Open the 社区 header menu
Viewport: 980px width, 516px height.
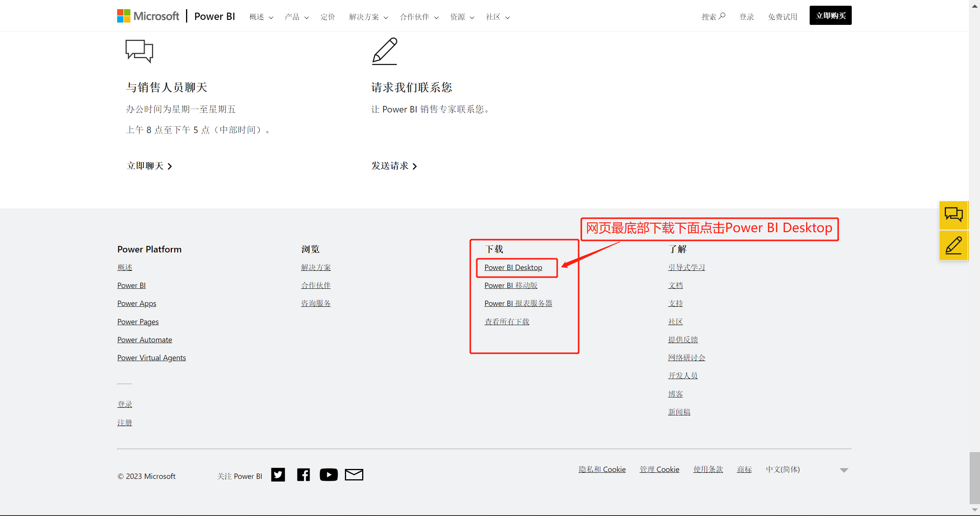coord(498,17)
